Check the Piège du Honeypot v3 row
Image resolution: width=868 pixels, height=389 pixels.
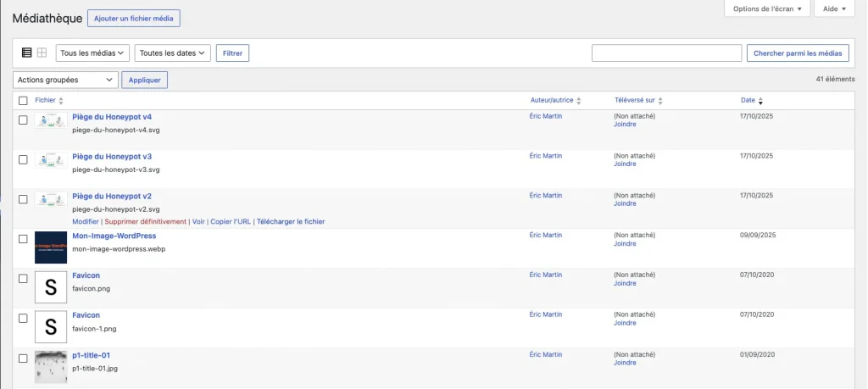(23, 160)
